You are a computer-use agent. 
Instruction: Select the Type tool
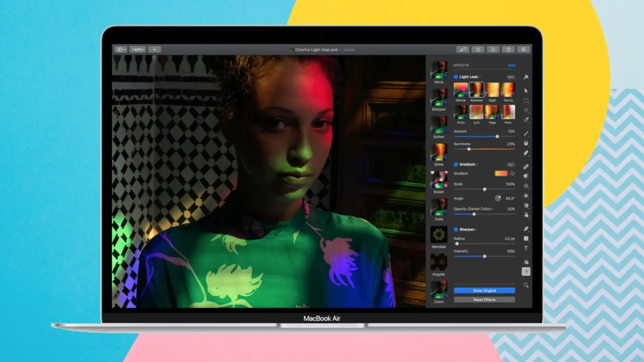[x=526, y=248]
